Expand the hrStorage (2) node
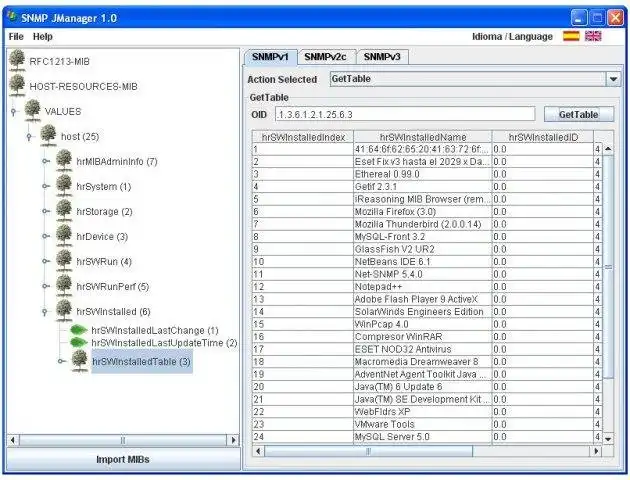Image resolution: width=630 pixels, height=480 pixels. (x=46, y=211)
